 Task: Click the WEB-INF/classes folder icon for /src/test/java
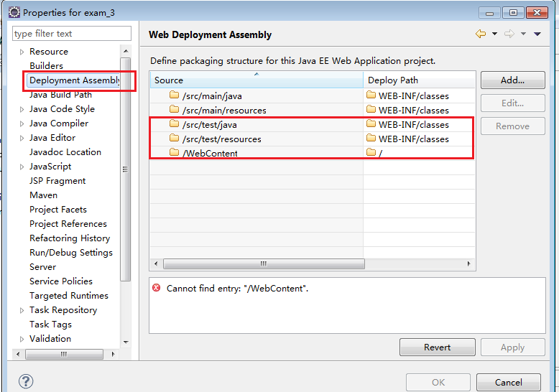click(x=371, y=124)
